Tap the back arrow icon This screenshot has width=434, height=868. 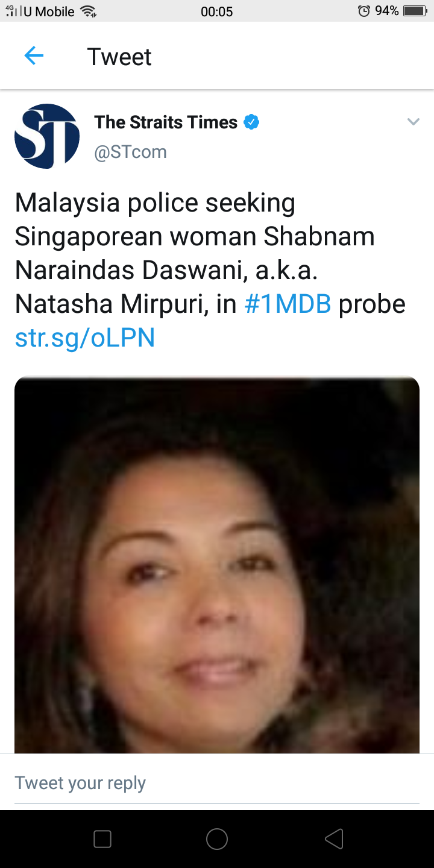click(34, 57)
